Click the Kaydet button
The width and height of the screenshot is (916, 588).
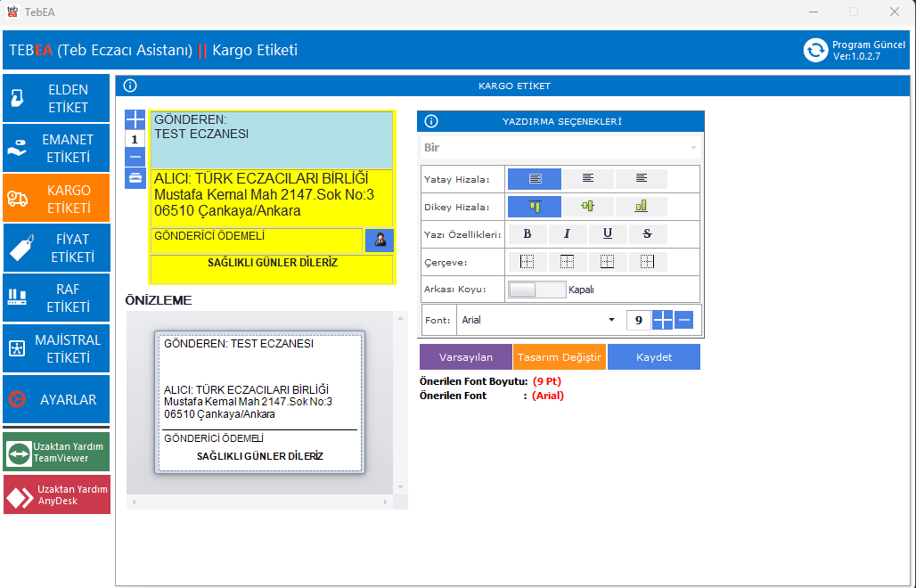coord(653,357)
